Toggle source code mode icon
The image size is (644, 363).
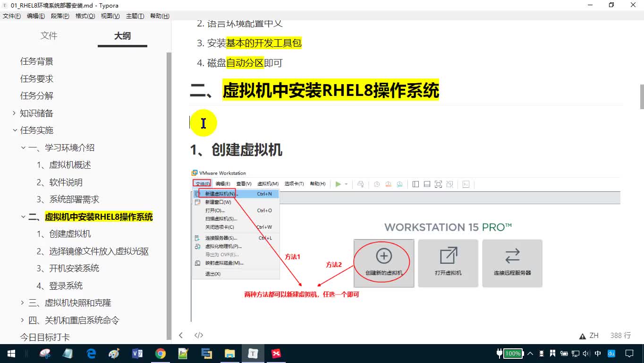pos(199,335)
